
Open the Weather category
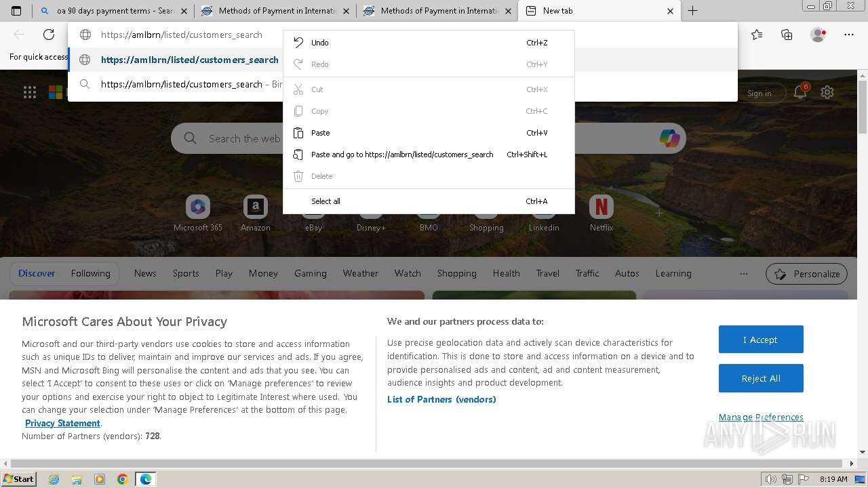[360, 273]
